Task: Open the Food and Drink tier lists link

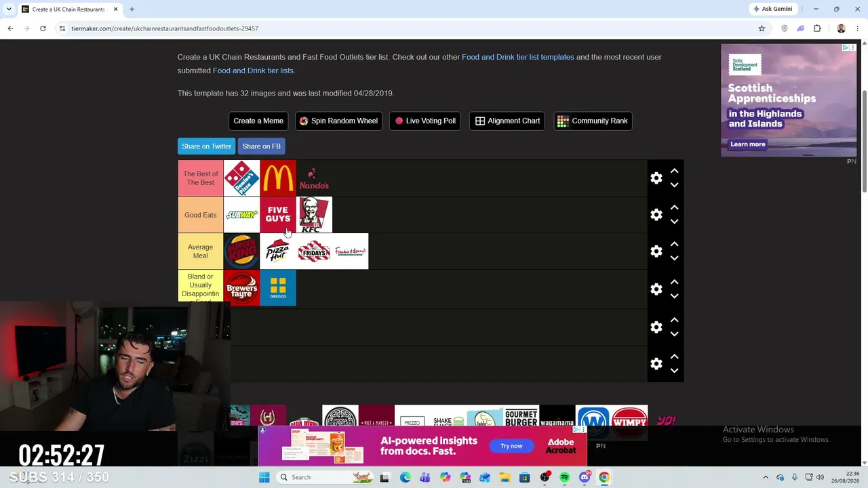Action: [x=253, y=70]
